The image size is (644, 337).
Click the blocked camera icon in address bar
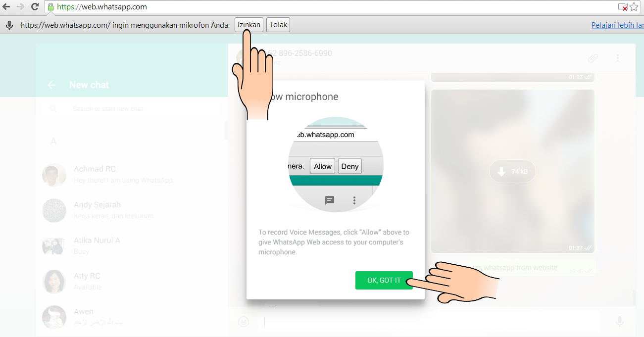(623, 7)
